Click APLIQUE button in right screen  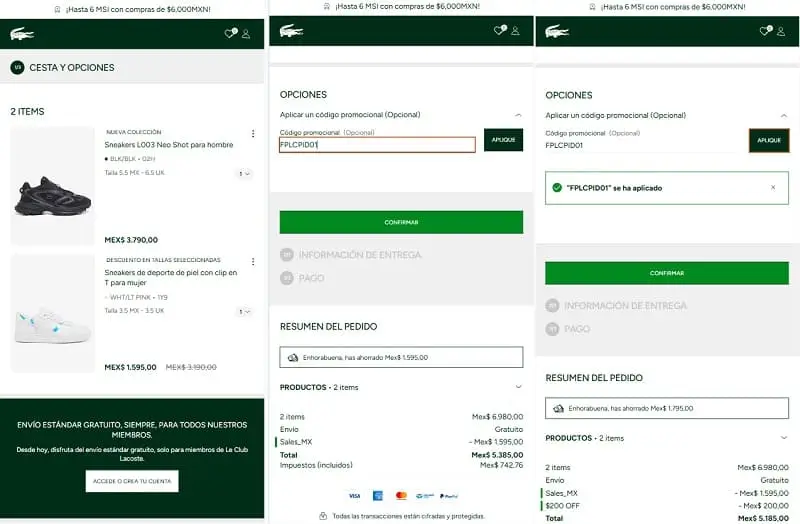point(769,140)
